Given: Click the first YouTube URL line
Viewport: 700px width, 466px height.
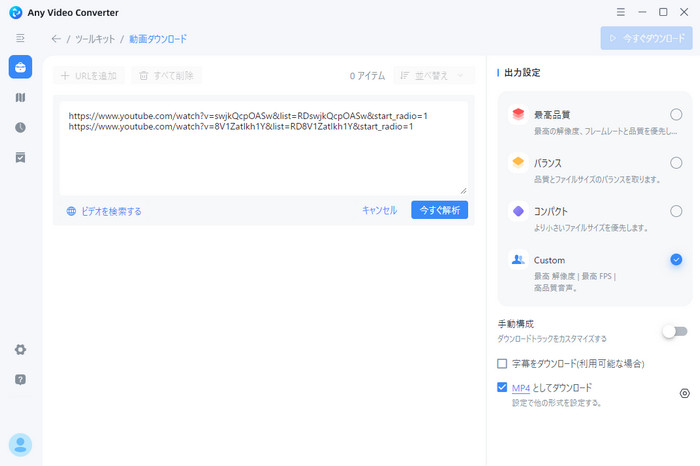Looking at the screenshot, I should point(248,116).
